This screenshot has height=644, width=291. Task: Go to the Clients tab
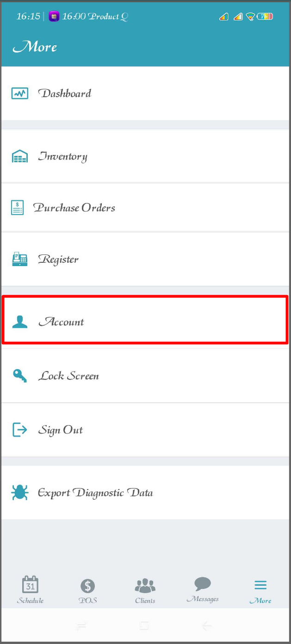tap(145, 591)
